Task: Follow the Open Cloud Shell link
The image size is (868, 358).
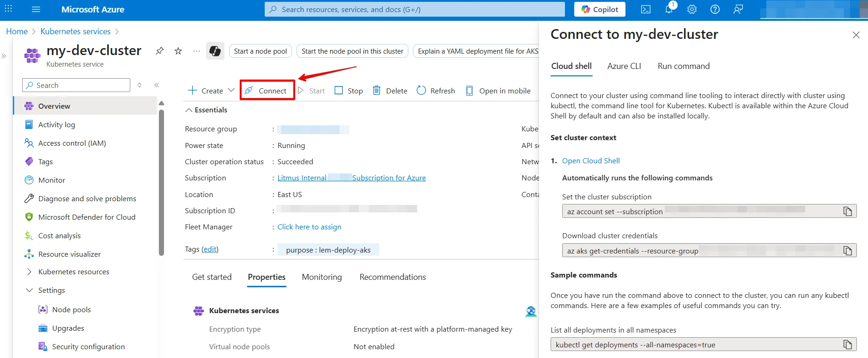Action: [591, 160]
